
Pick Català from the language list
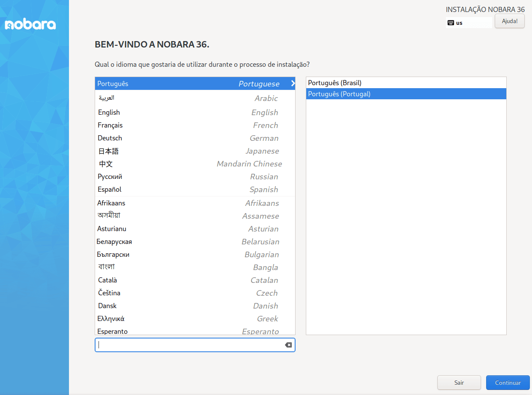point(195,280)
